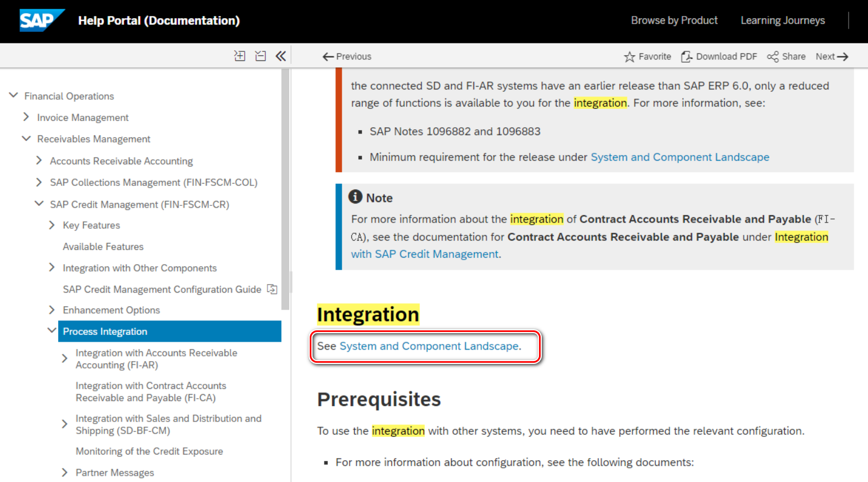Go to Next page
This screenshot has width=868, height=482.
[832, 56]
